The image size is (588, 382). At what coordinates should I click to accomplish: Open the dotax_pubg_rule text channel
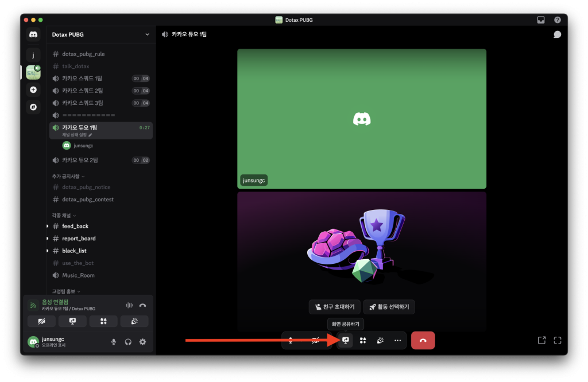(x=83, y=54)
